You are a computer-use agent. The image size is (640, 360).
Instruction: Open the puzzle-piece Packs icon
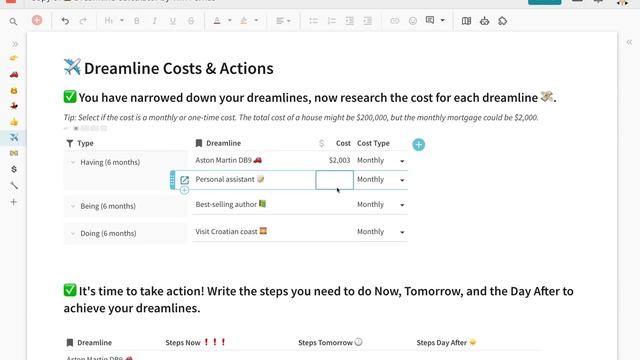pos(502,21)
